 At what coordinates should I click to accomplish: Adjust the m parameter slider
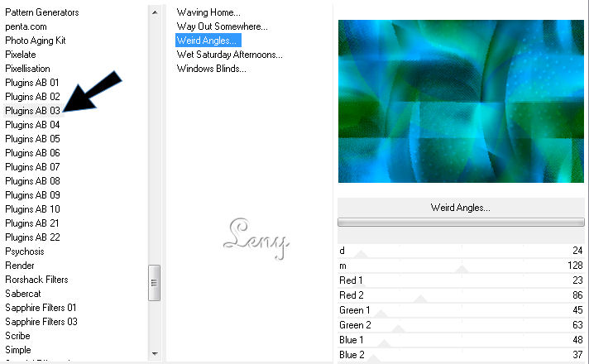click(462, 266)
